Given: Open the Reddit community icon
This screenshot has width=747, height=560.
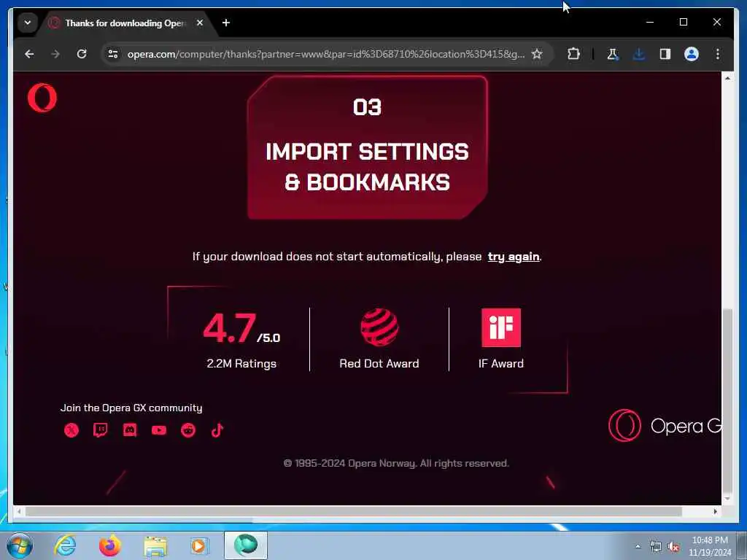Looking at the screenshot, I should pos(188,430).
